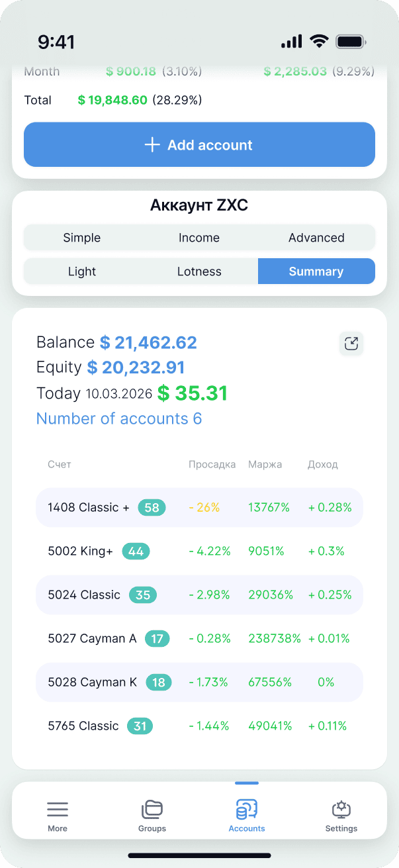Tap the plus icon on Add account
Screen dimensions: 399x868
click(x=152, y=145)
